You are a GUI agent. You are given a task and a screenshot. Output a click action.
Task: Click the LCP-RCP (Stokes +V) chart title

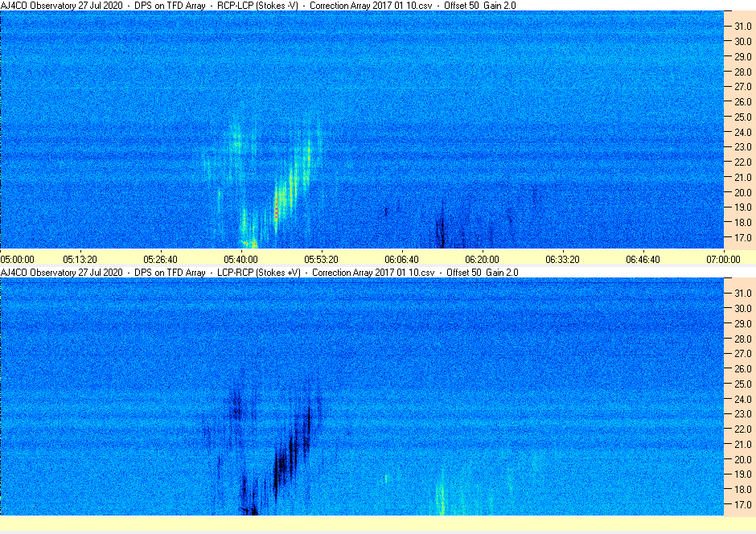[x=260, y=273]
